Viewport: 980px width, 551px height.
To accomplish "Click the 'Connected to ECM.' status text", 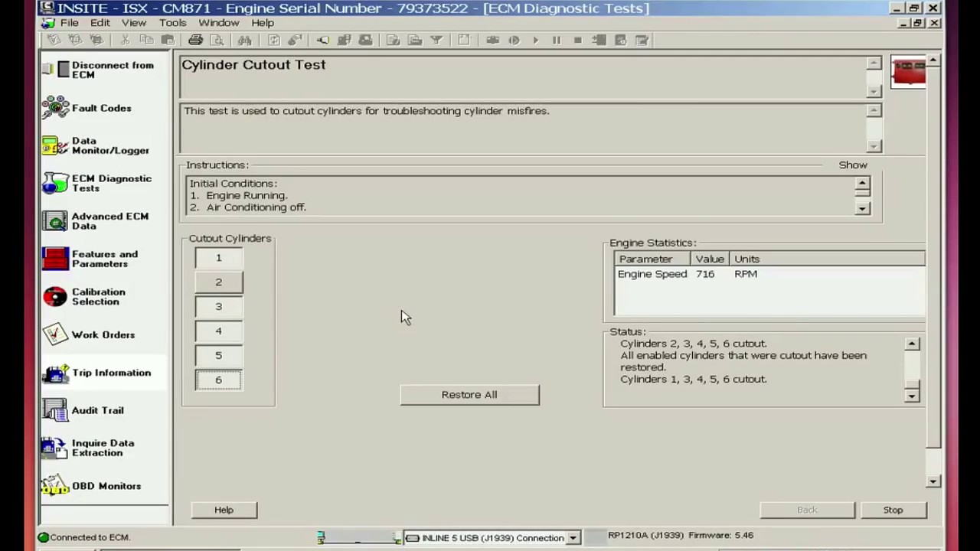I will point(90,537).
